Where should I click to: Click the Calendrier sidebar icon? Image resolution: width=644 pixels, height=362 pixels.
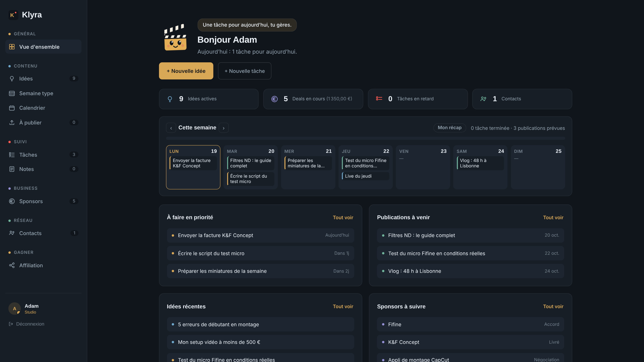[x=12, y=108]
